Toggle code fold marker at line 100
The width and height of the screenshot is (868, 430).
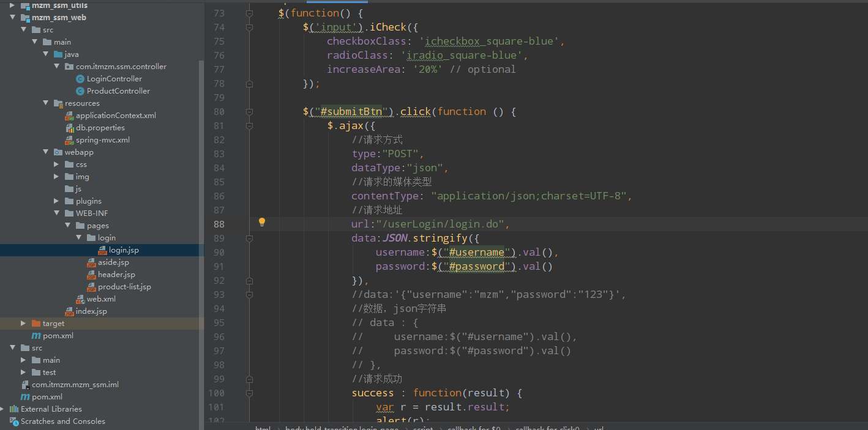pos(249,393)
